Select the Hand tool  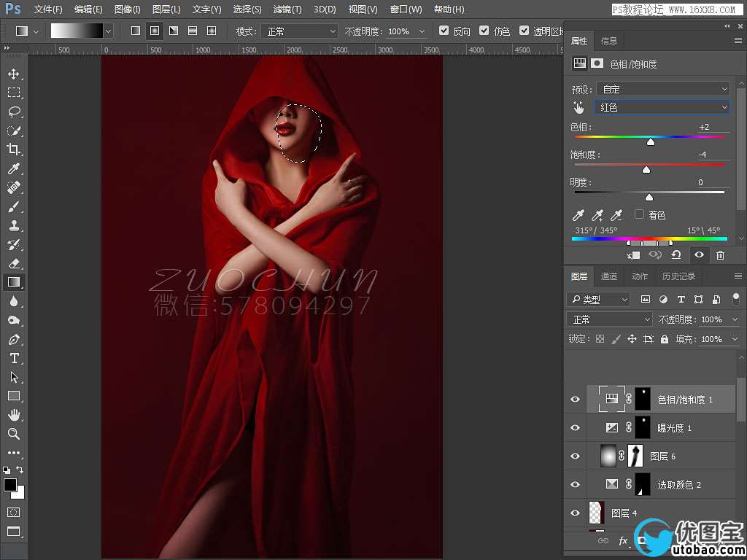click(14, 415)
